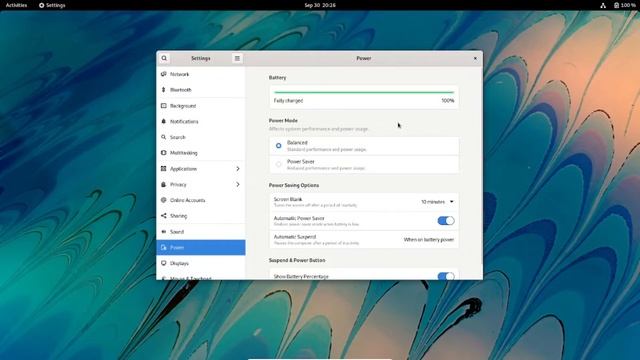Click the Background icon in the sidebar
The width and height of the screenshot is (640, 360).
tap(164, 106)
